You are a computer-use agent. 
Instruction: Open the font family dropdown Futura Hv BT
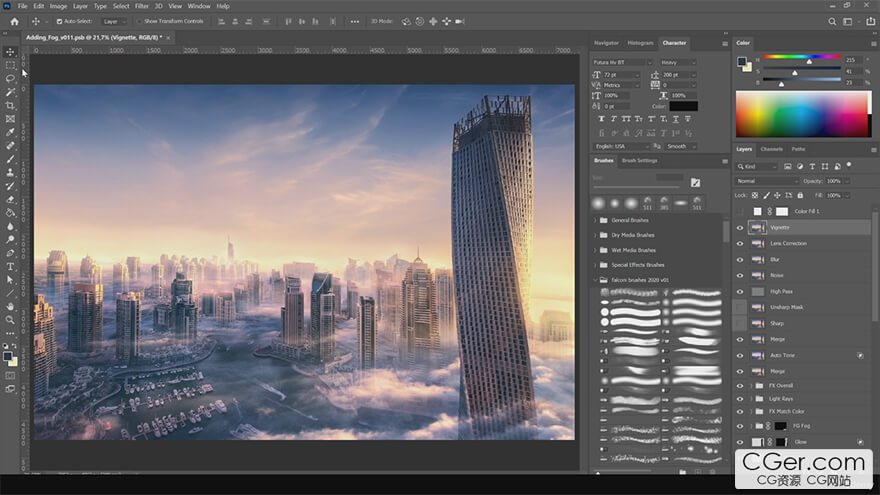pos(622,62)
